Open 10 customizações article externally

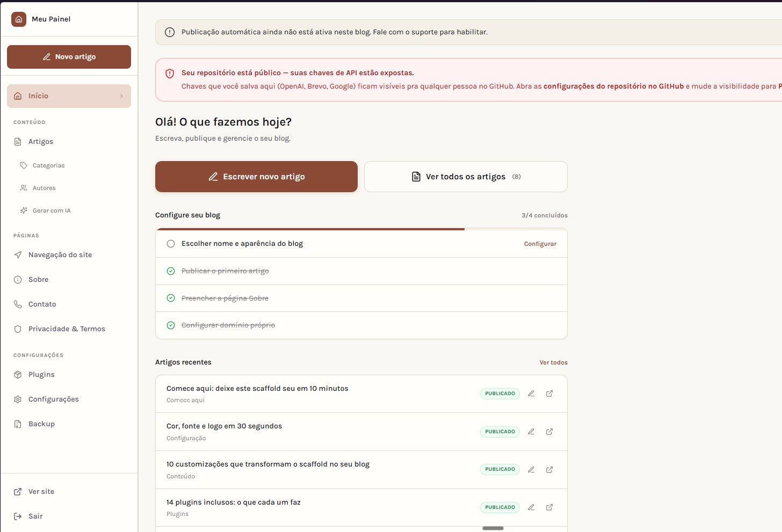(x=549, y=470)
